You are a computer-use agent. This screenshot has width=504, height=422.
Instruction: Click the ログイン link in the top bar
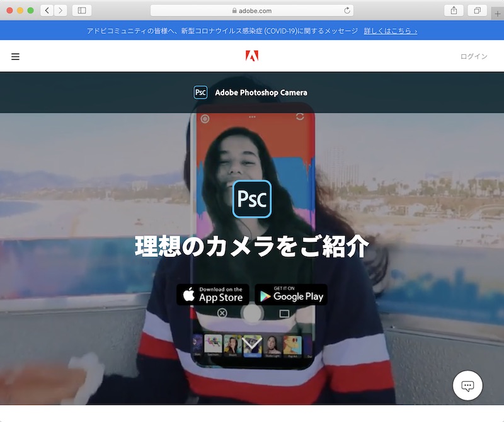coord(474,56)
